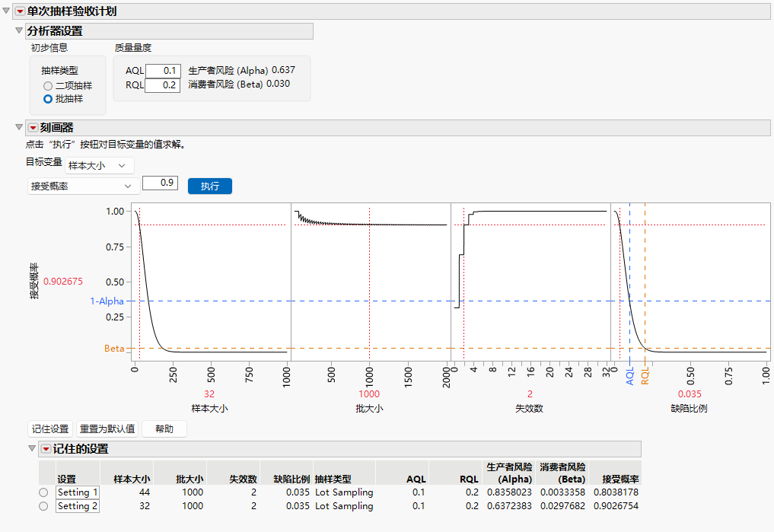The image size is (774, 532).
Task: Click the 消费者风险 (Beta) column header
Action: pyautogui.click(x=562, y=473)
